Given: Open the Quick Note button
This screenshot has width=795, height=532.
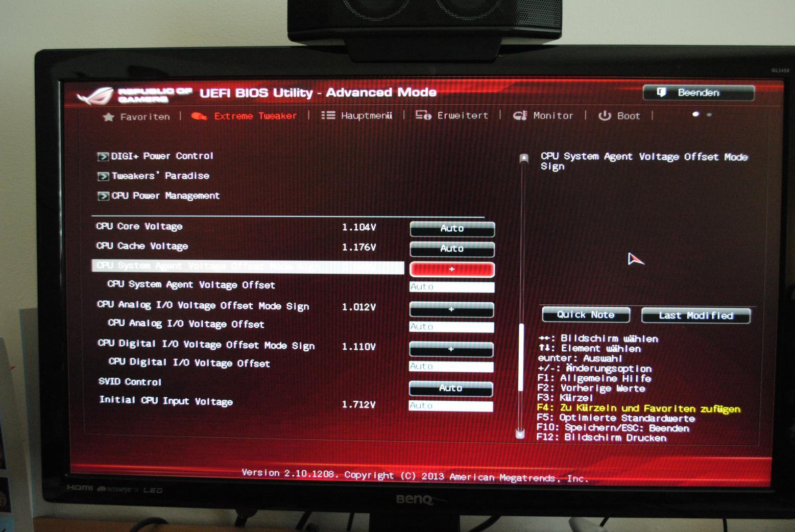Looking at the screenshot, I should [586, 315].
